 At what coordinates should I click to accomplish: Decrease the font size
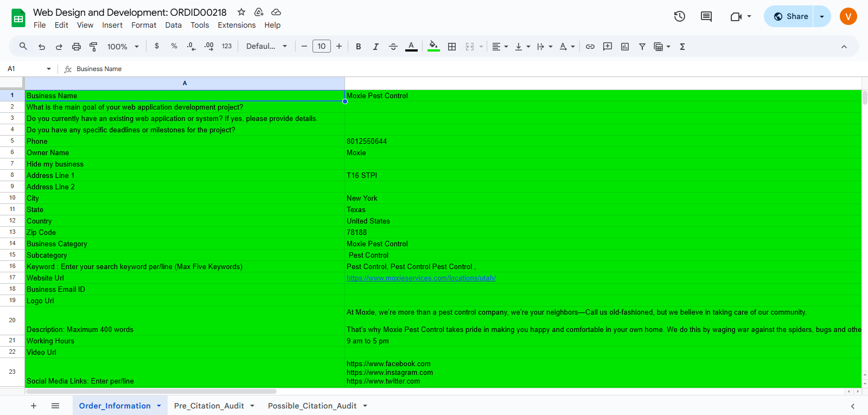[x=304, y=46]
